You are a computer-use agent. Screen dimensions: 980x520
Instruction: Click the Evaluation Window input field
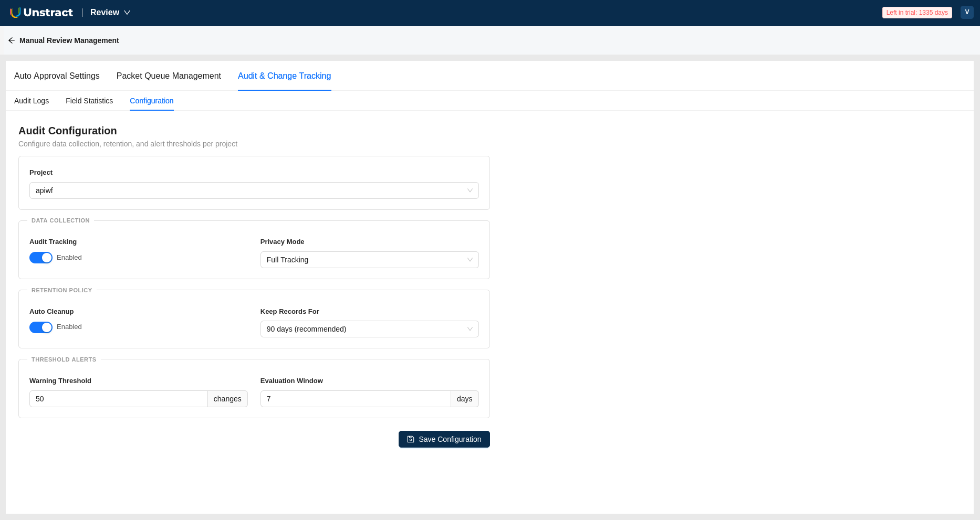356,399
